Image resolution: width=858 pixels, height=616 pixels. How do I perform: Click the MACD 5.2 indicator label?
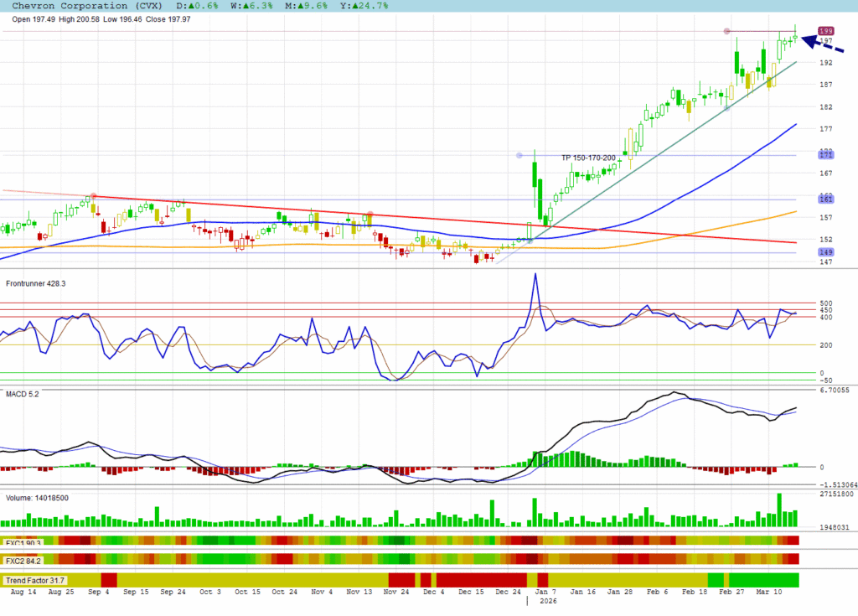tap(23, 393)
